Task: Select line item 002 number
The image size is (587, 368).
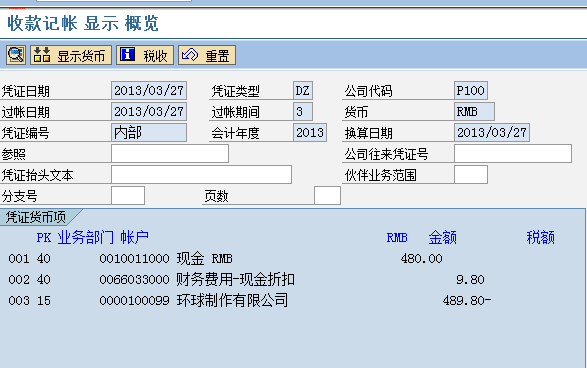Action: pos(19,280)
